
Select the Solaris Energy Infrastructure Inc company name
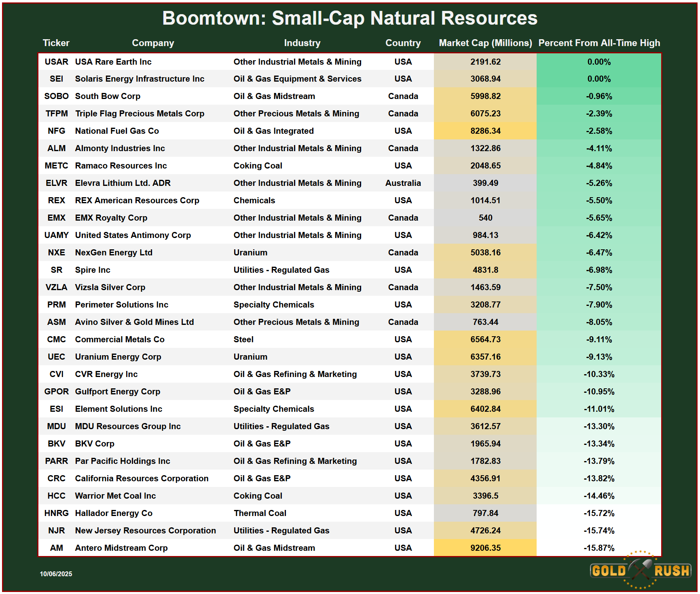140,79
